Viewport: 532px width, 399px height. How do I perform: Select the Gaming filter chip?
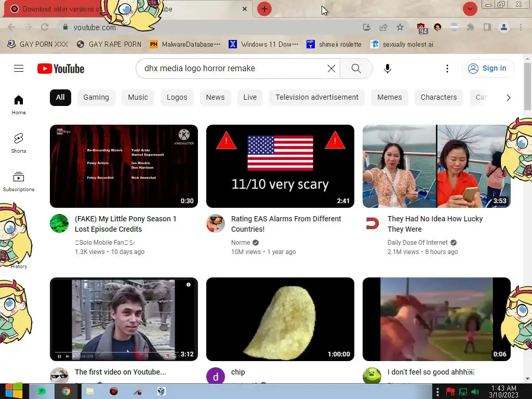tap(96, 97)
